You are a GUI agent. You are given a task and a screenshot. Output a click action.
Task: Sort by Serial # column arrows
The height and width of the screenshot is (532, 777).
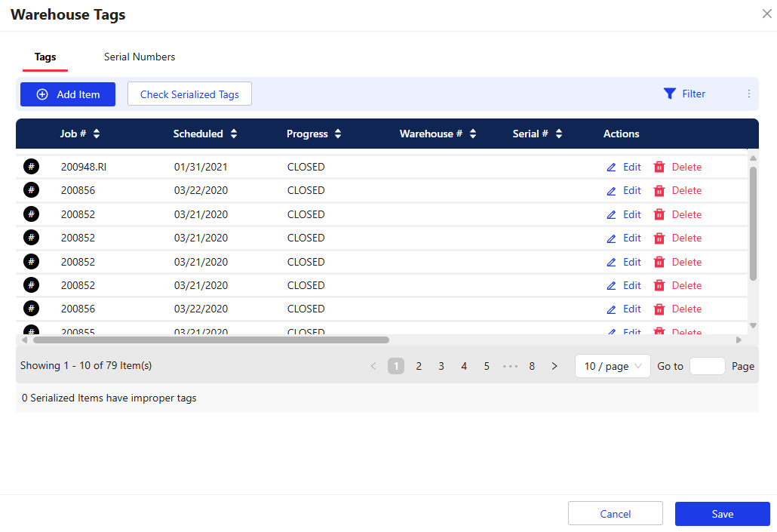point(559,134)
